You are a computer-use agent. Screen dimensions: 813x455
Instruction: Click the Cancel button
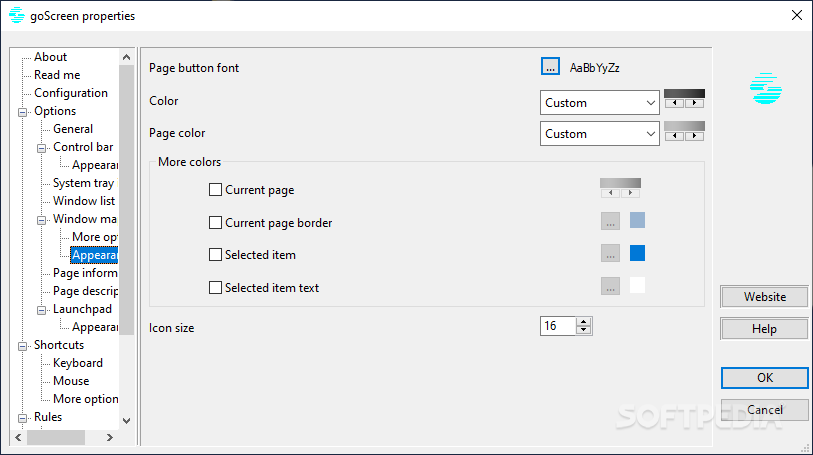[x=764, y=410]
